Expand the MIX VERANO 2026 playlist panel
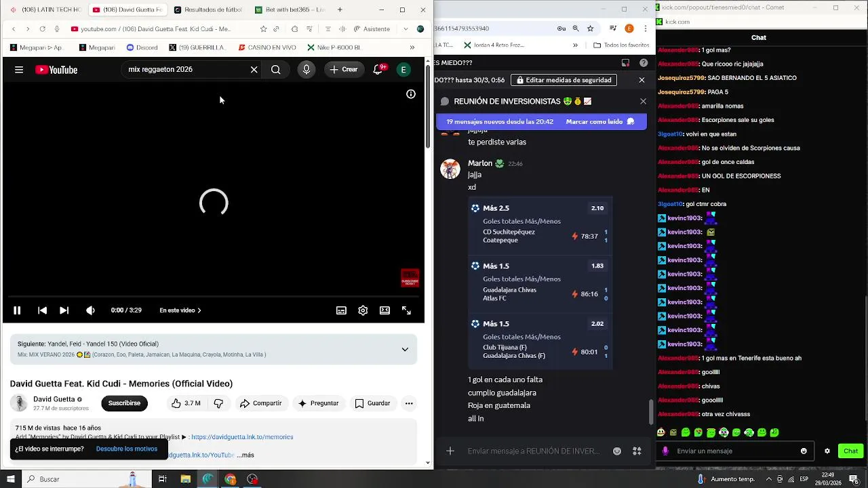 tap(405, 349)
